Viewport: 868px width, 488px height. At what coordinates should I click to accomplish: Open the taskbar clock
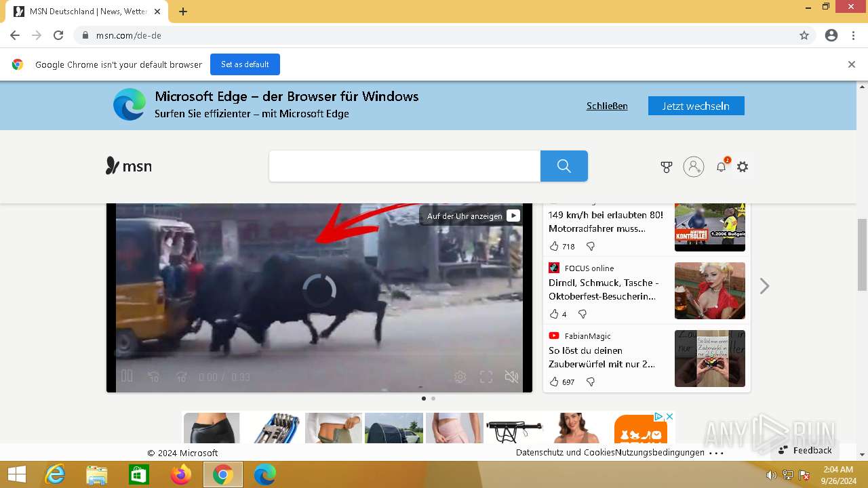[838, 474]
